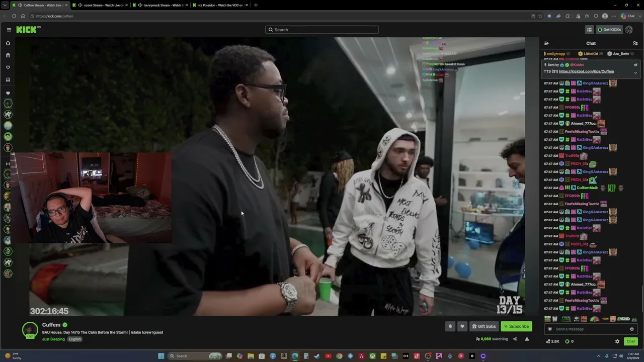This screenshot has width=644, height=362.
Task: Open Copilot Chat in browser toolbar
Action: 628,16
